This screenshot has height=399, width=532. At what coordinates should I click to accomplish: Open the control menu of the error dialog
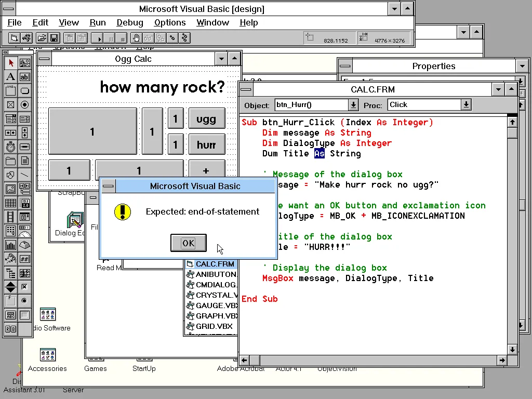point(109,186)
